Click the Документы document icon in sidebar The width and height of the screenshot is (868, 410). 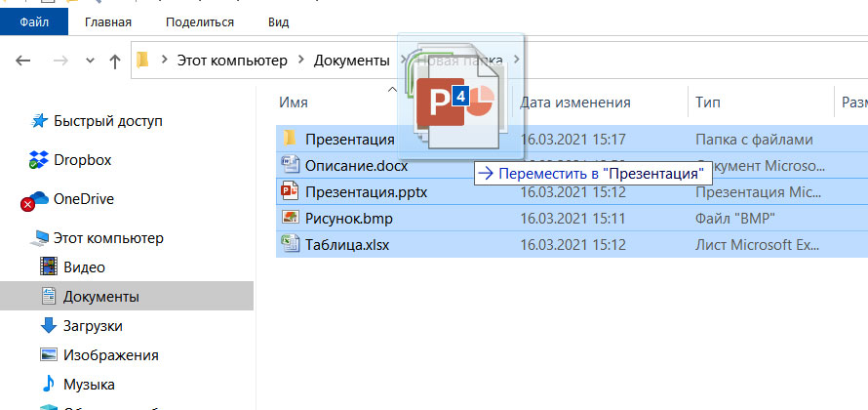point(50,297)
